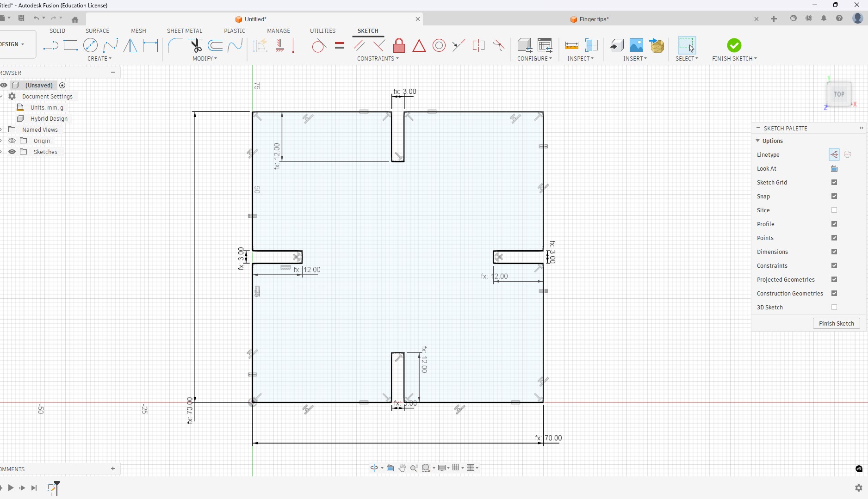Select the Trim scissors tool

click(x=196, y=45)
